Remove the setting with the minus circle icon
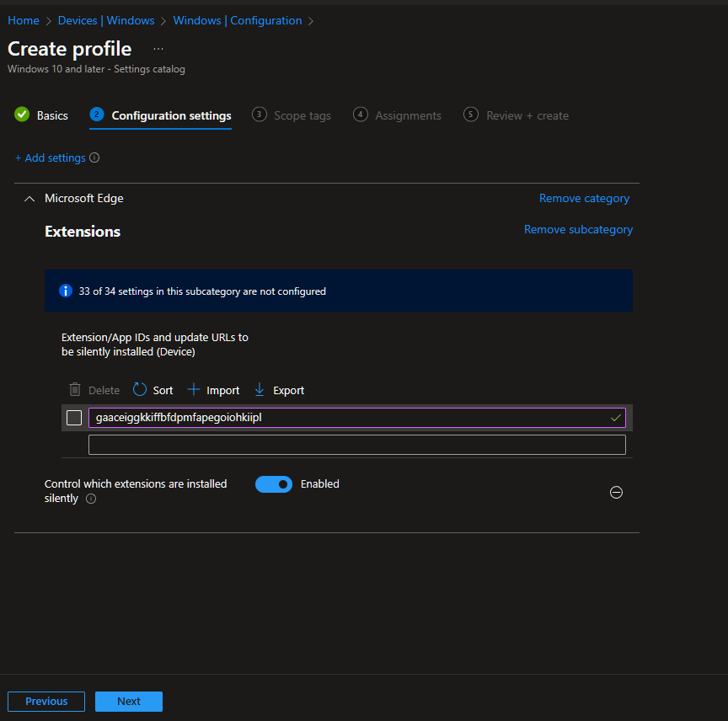 (x=616, y=492)
